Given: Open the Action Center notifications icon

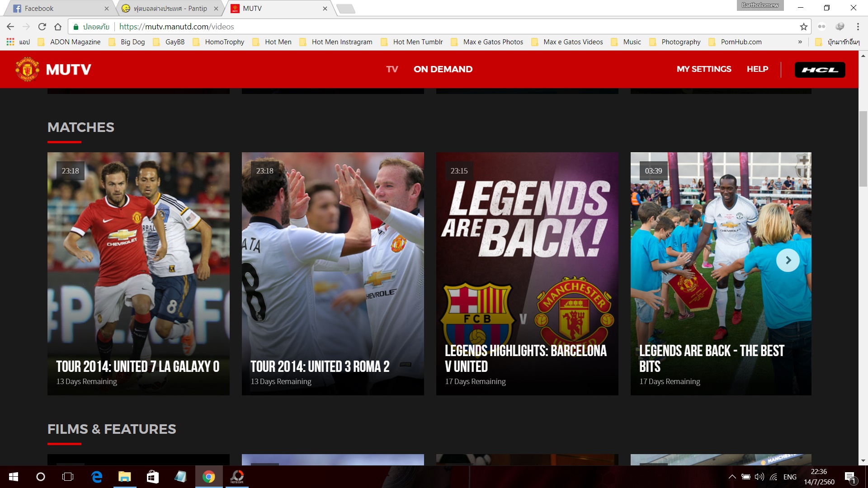Looking at the screenshot, I should point(850,477).
